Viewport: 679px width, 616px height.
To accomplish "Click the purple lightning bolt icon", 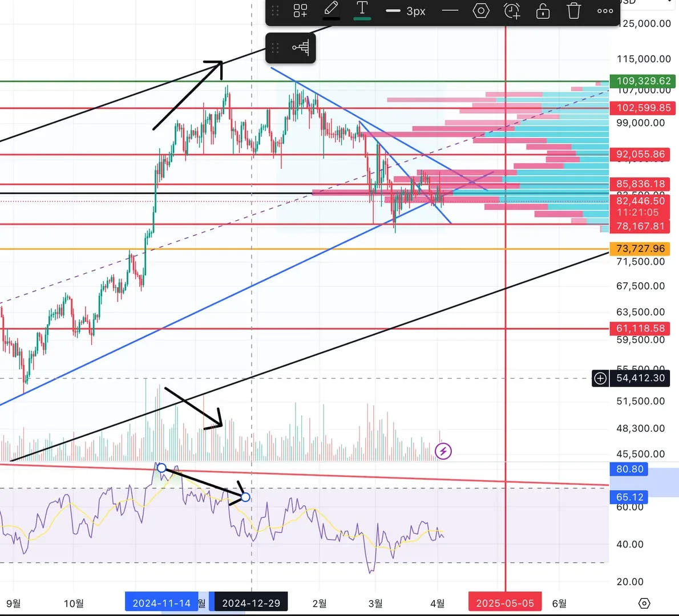I will [443, 451].
